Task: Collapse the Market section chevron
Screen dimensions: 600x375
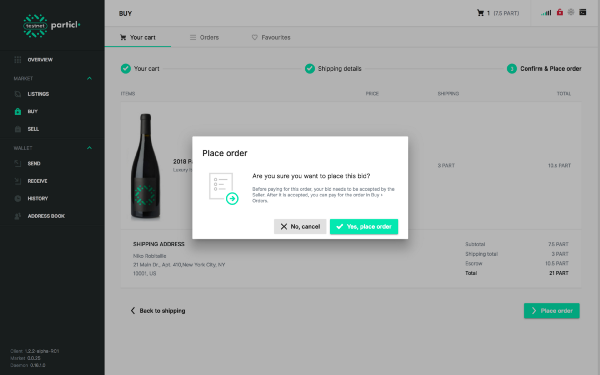Action: [89, 78]
